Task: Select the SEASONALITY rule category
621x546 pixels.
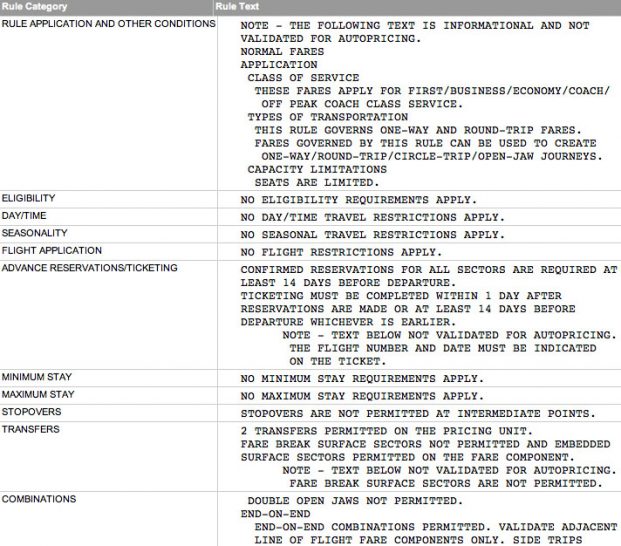Action: [34, 233]
